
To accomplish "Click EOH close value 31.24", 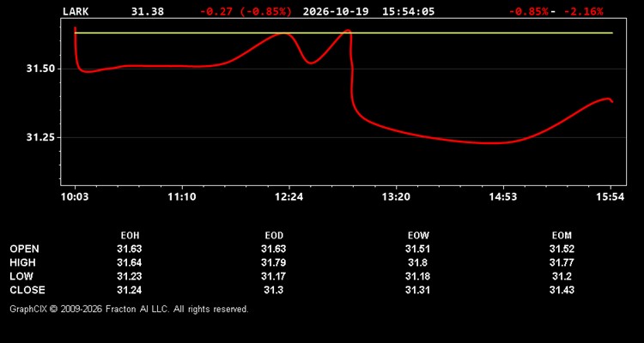I will pos(130,290).
